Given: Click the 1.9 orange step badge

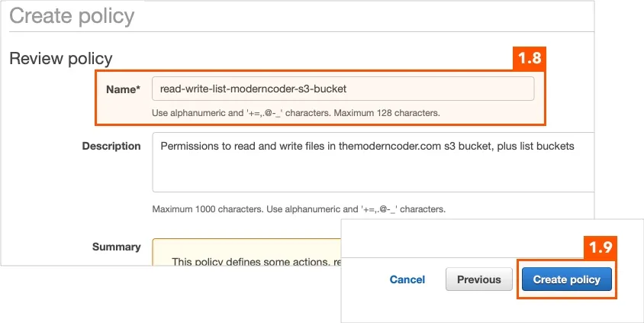Looking at the screenshot, I should pos(600,247).
